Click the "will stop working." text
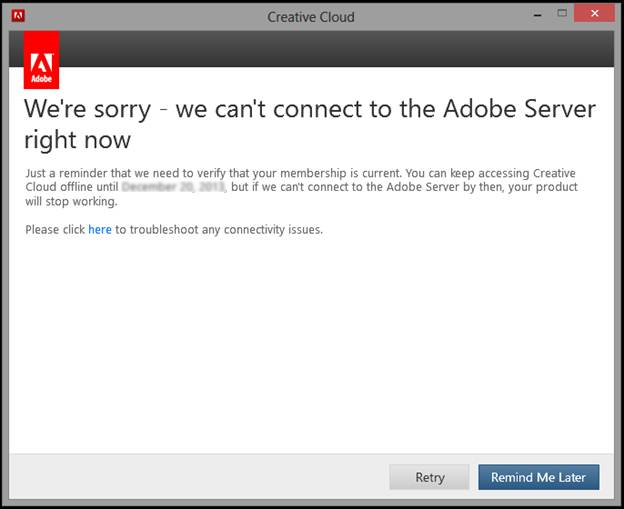Screen dimensions: 624x509 coord(71,201)
